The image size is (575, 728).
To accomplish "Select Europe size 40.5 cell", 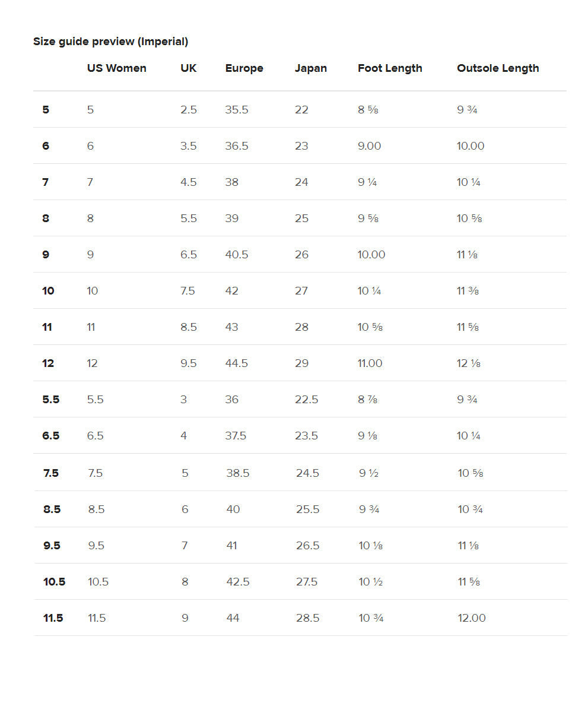I will pyautogui.click(x=236, y=255).
